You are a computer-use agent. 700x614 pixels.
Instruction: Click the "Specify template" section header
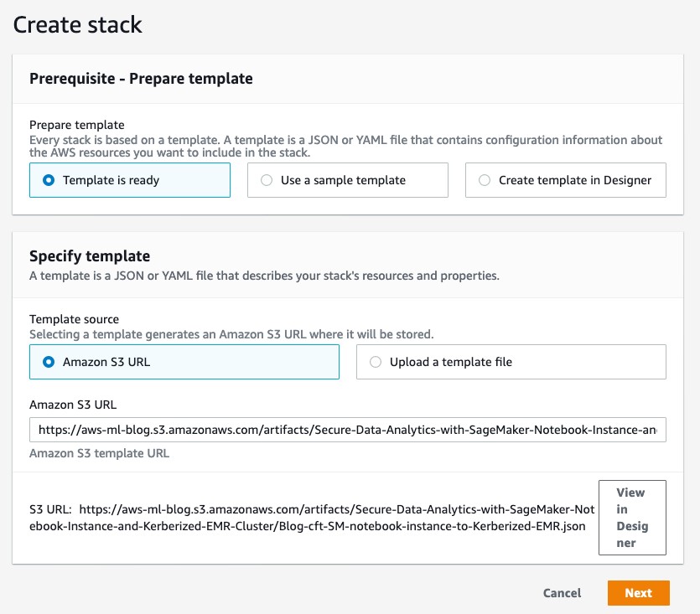[x=90, y=256]
